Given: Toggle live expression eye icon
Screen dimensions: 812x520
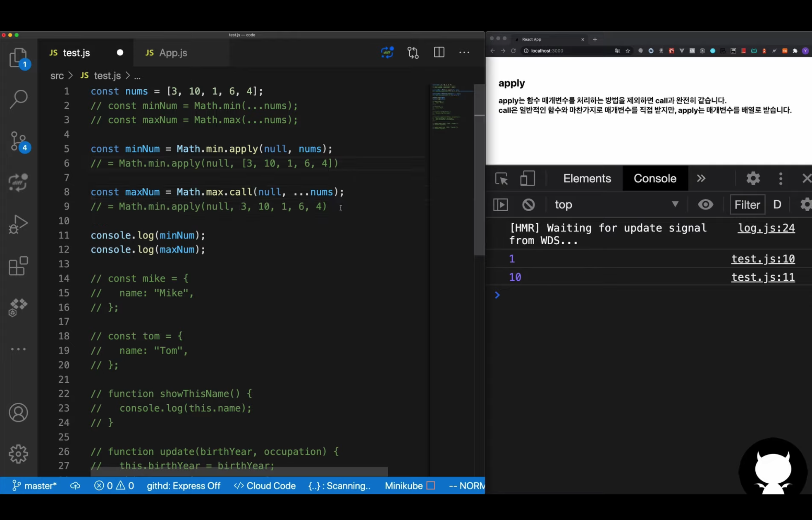Looking at the screenshot, I should (x=706, y=205).
